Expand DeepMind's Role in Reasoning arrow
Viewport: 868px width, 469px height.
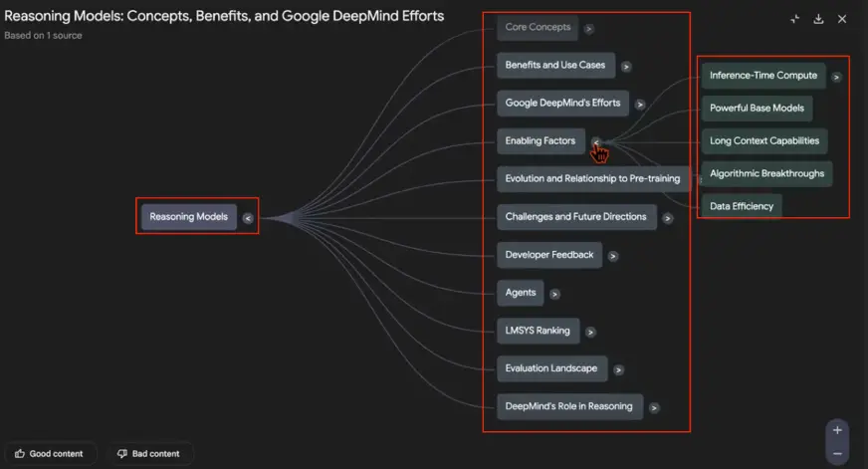[x=654, y=408]
